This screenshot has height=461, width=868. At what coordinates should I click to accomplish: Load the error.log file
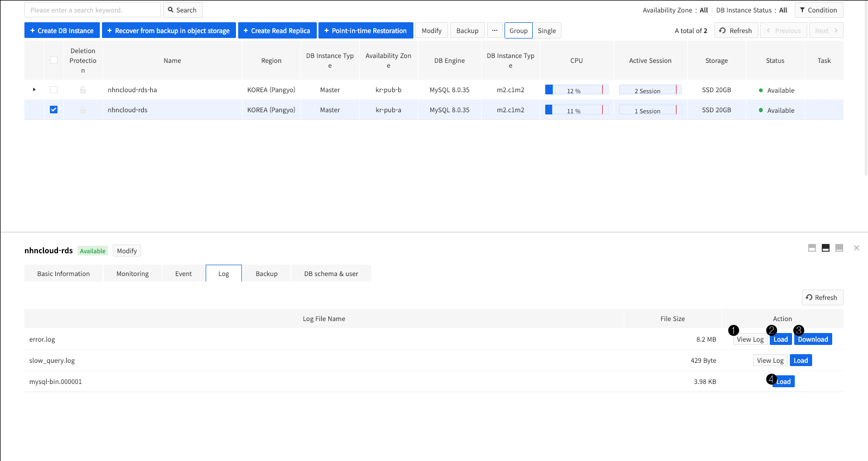(781, 340)
